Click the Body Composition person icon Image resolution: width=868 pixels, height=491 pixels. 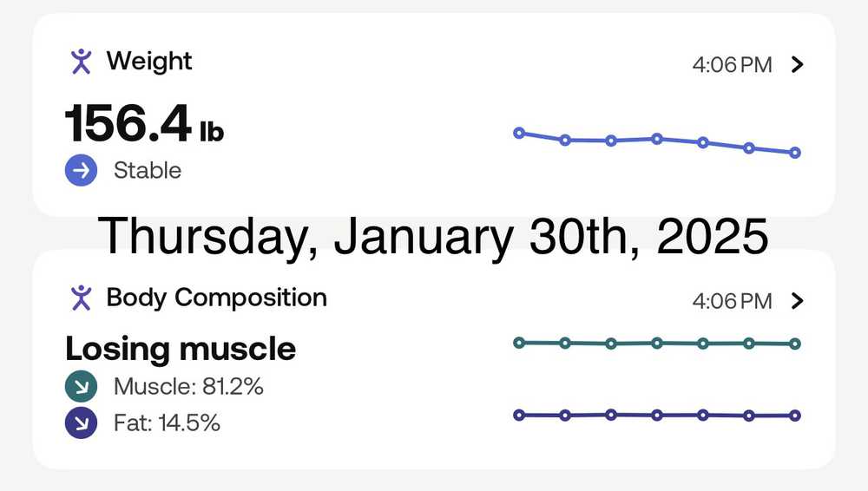[81, 298]
